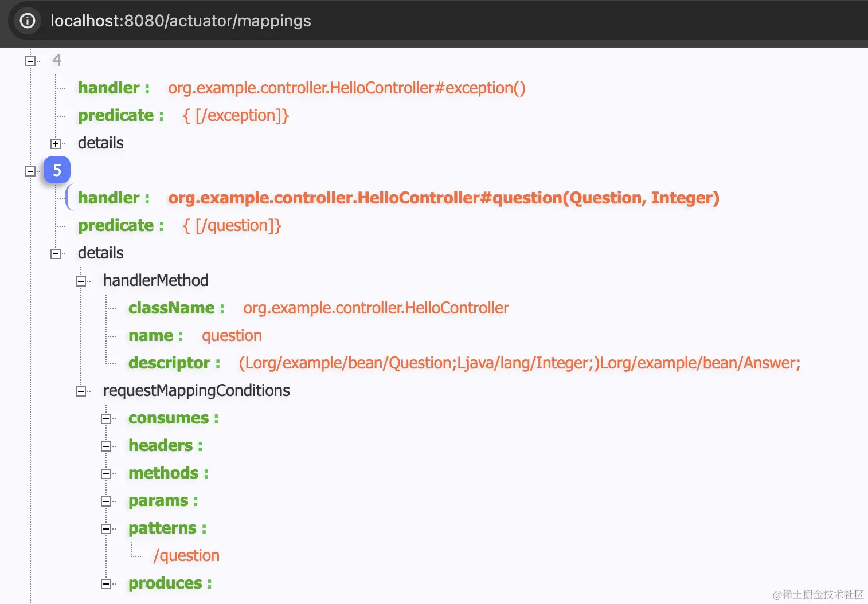Click the consumes key label
Screen dimensions: 868x604
tap(174, 418)
